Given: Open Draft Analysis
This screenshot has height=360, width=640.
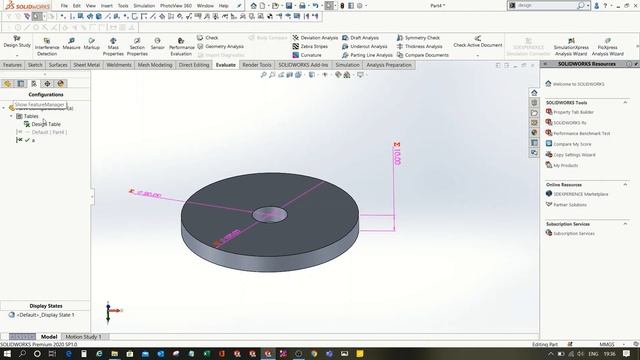Looking at the screenshot, I should (x=360, y=38).
